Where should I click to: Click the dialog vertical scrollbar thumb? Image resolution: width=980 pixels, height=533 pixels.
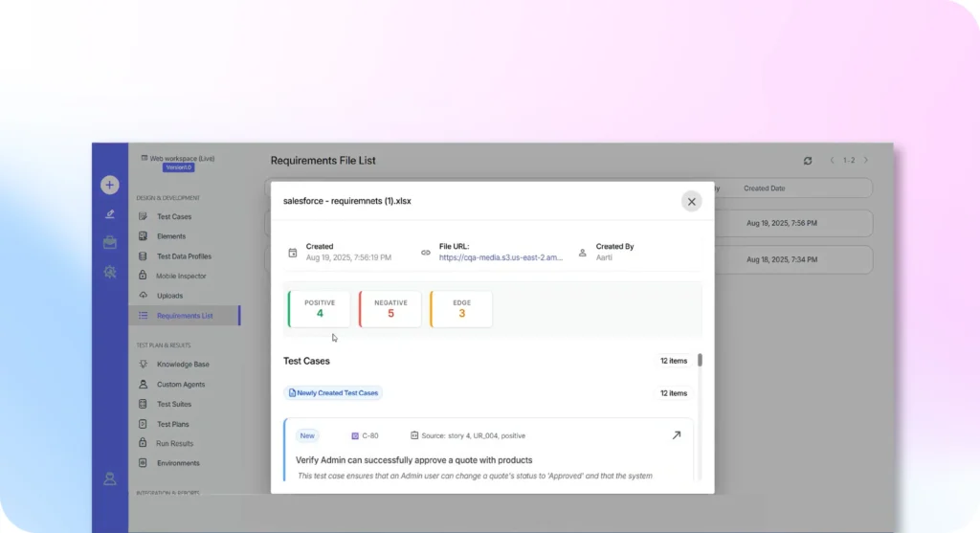click(x=700, y=360)
